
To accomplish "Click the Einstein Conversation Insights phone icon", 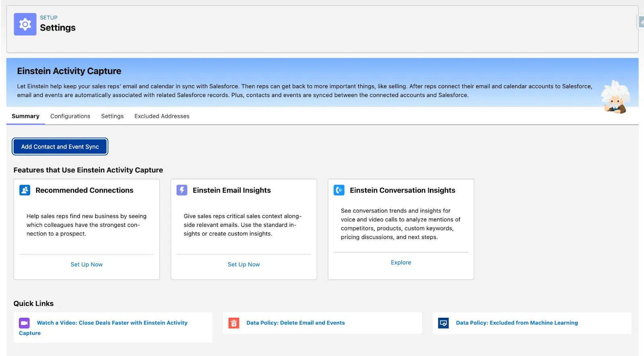I will click(339, 190).
